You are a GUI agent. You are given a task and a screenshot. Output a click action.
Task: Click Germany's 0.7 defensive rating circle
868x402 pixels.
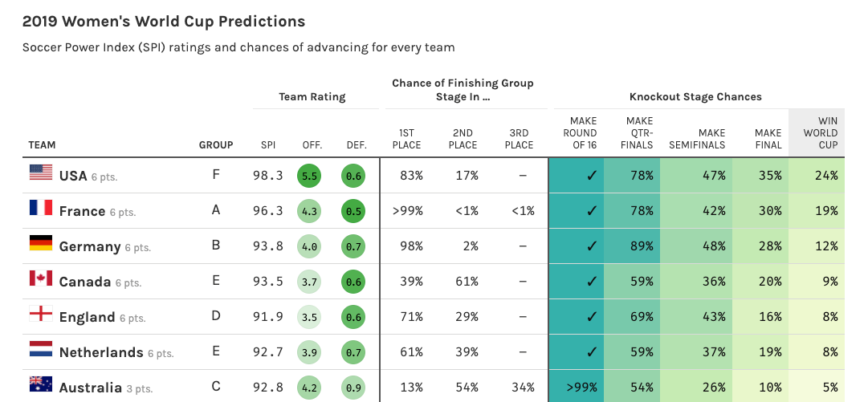tap(353, 246)
